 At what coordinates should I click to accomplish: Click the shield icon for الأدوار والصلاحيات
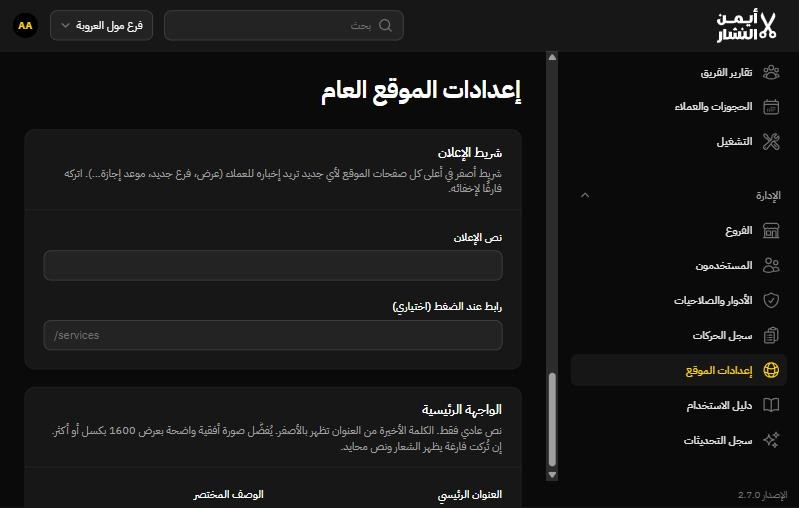coord(771,301)
